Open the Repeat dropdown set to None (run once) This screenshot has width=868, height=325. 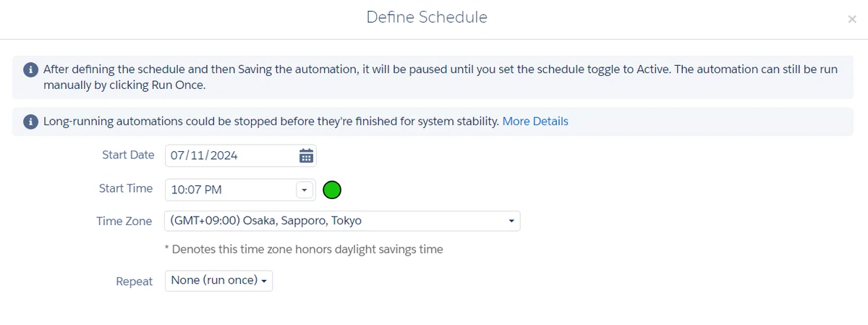pyautogui.click(x=218, y=281)
